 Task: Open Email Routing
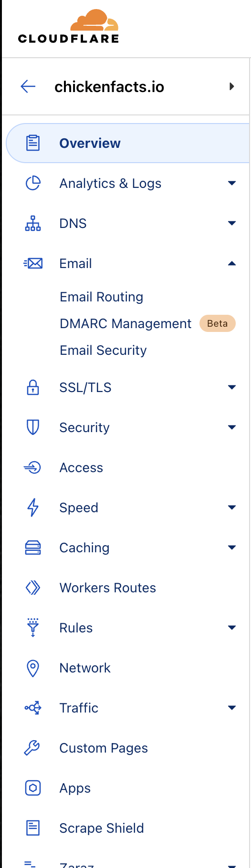[x=102, y=297]
